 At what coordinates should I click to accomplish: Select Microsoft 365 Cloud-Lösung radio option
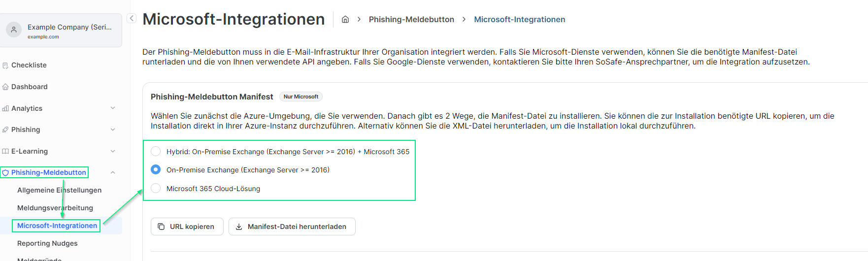156,188
